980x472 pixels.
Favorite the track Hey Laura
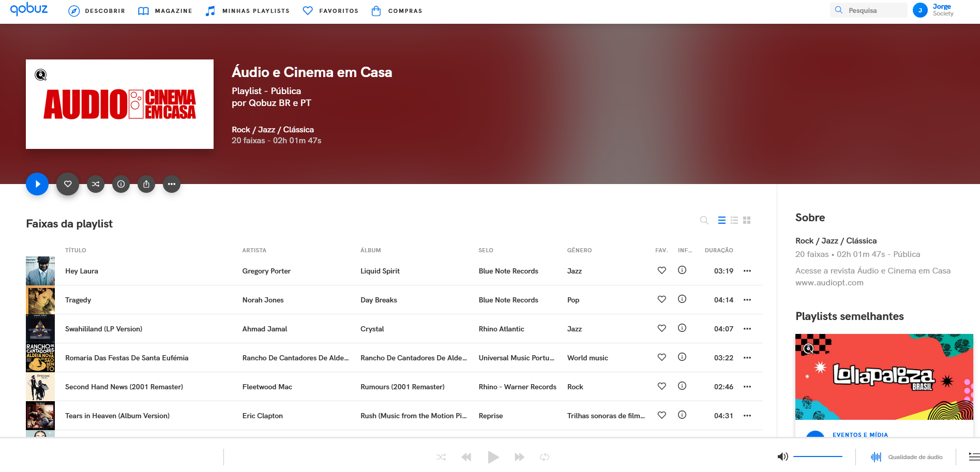tap(661, 270)
